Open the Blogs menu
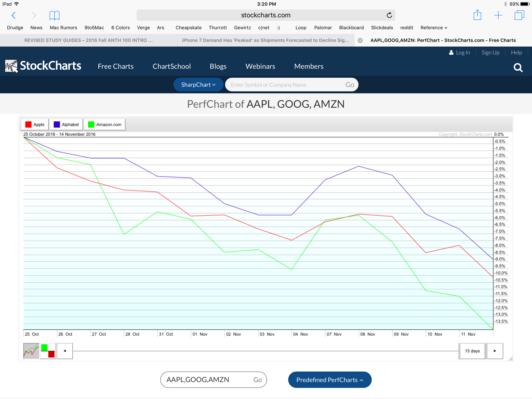532x399 pixels. click(x=218, y=66)
